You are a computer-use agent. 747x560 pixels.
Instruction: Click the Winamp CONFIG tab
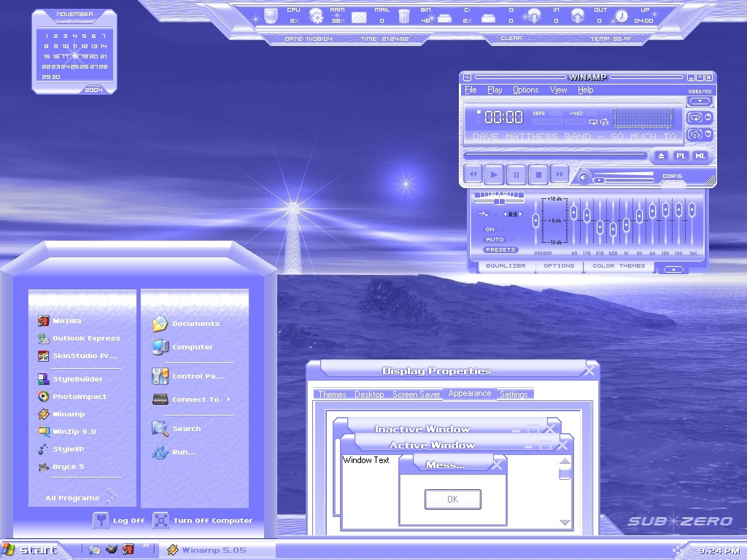672,176
